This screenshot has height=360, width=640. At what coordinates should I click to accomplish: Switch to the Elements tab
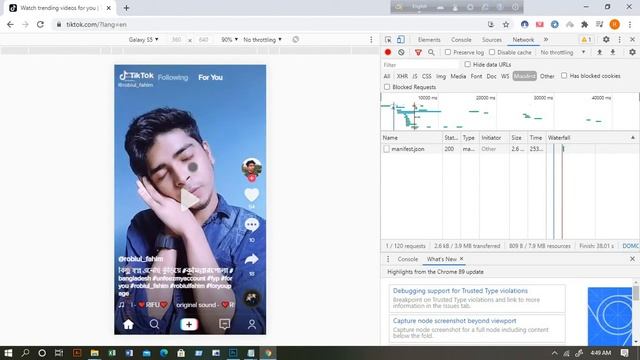pos(429,40)
